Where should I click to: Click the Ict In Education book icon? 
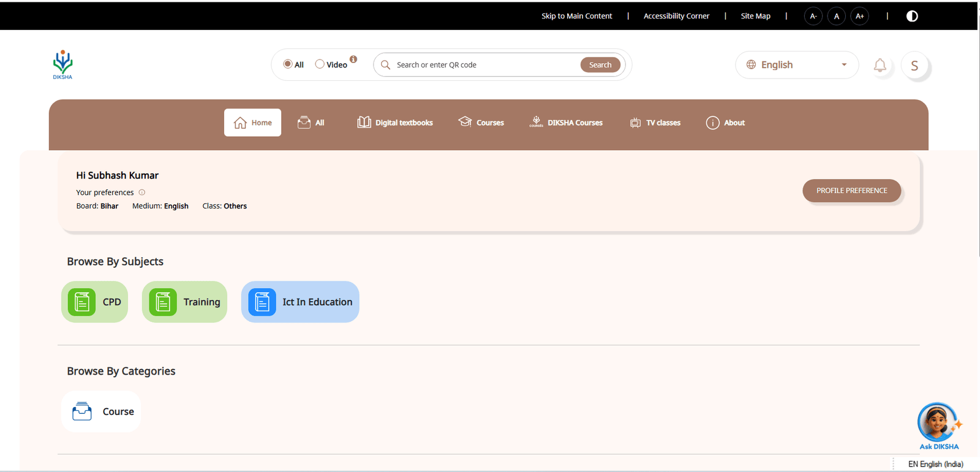click(x=262, y=302)
